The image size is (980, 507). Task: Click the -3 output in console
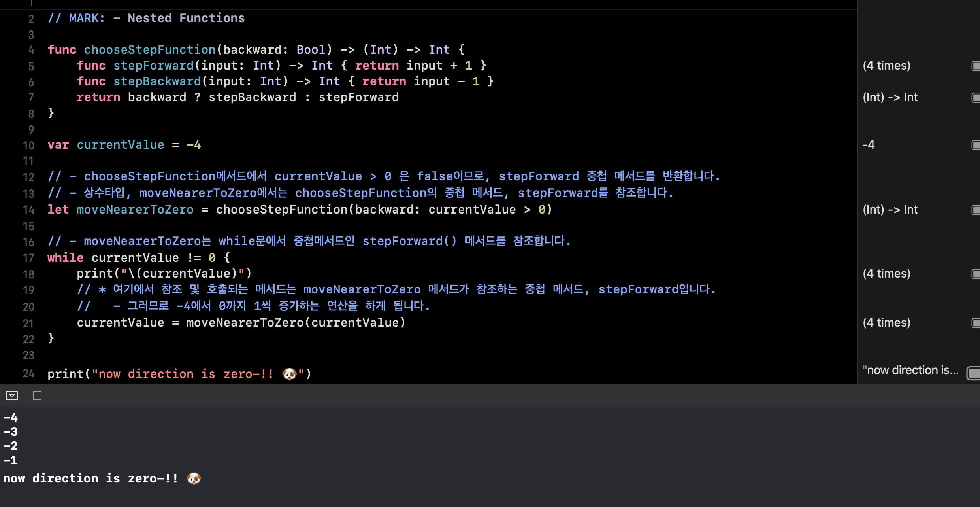[x=11, y=432]
